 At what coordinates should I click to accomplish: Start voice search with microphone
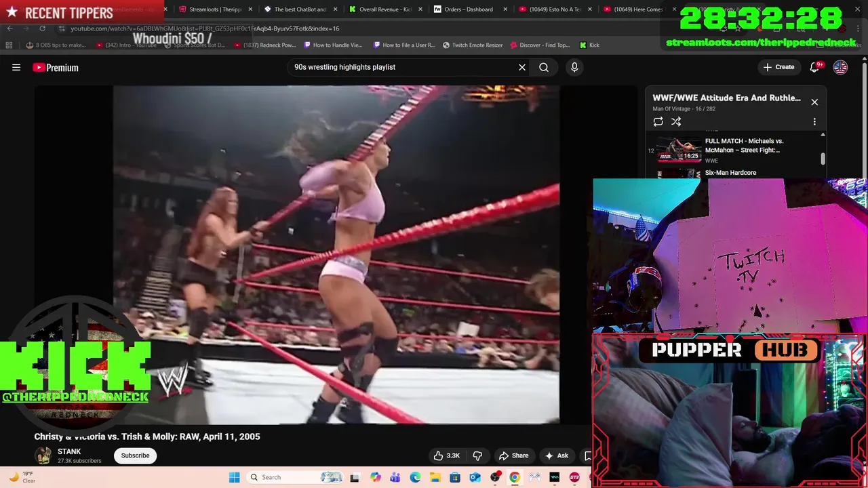point(574,67)
